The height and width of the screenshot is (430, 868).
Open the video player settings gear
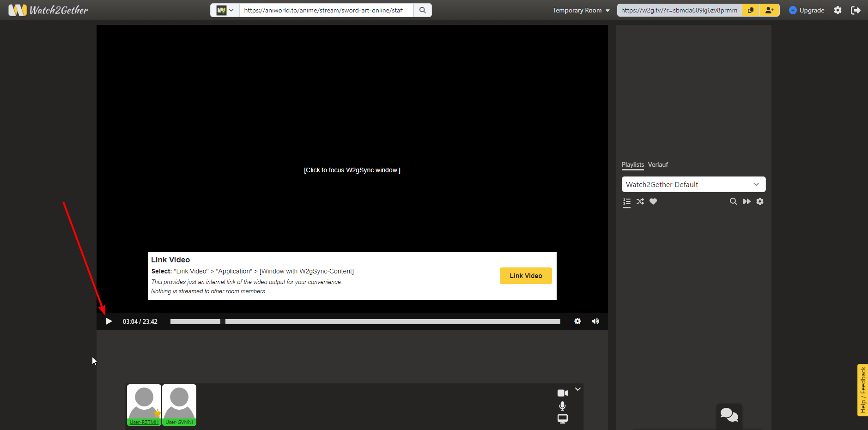coord(577,321)
